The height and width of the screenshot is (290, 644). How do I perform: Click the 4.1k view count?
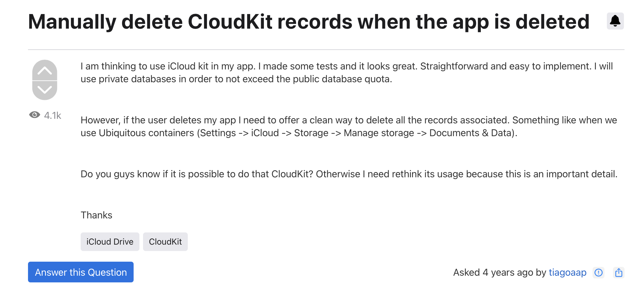53,115
